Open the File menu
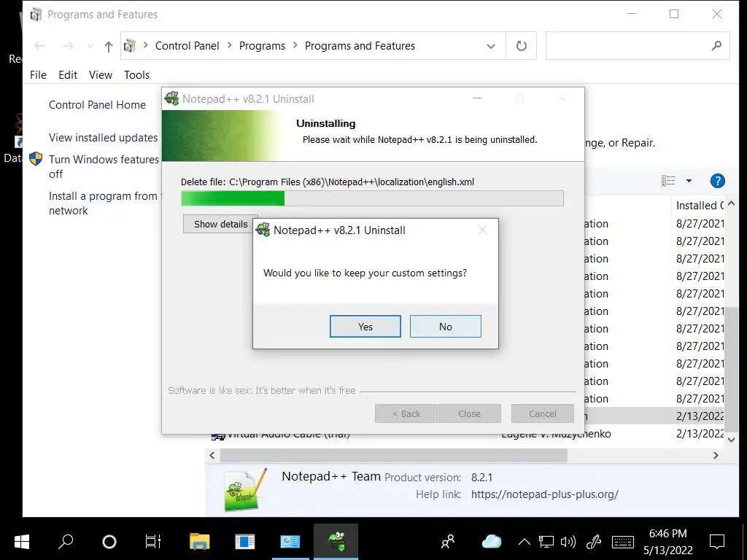 (x=38, y=75)
